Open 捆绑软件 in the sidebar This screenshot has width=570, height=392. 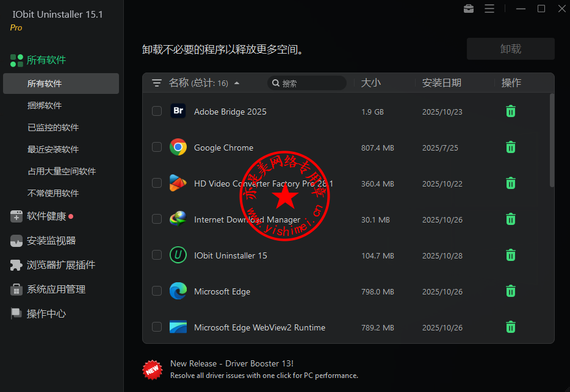pyautogui.click(x=45, y=105)
